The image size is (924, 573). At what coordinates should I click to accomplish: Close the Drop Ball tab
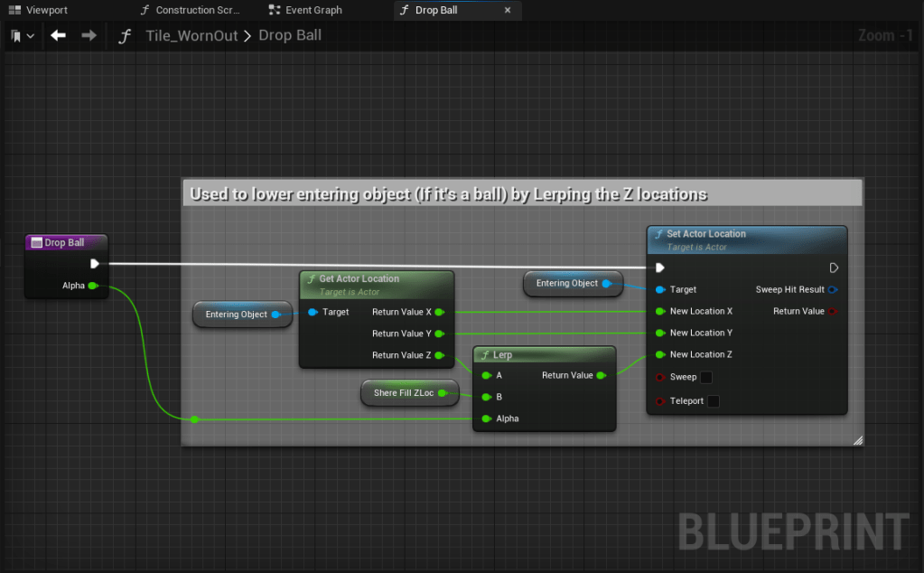[508, 10]
